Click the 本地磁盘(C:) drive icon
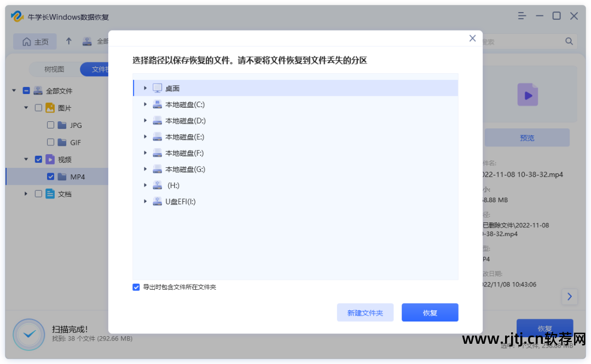 (157, 104)
